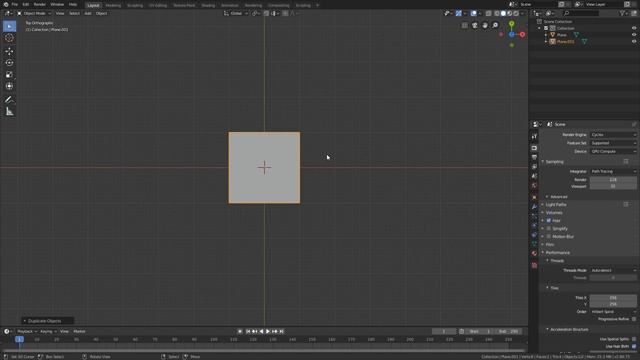Select the Select Box tool
The height and width of the screenshot is (360, 640).
click(9, 27)
